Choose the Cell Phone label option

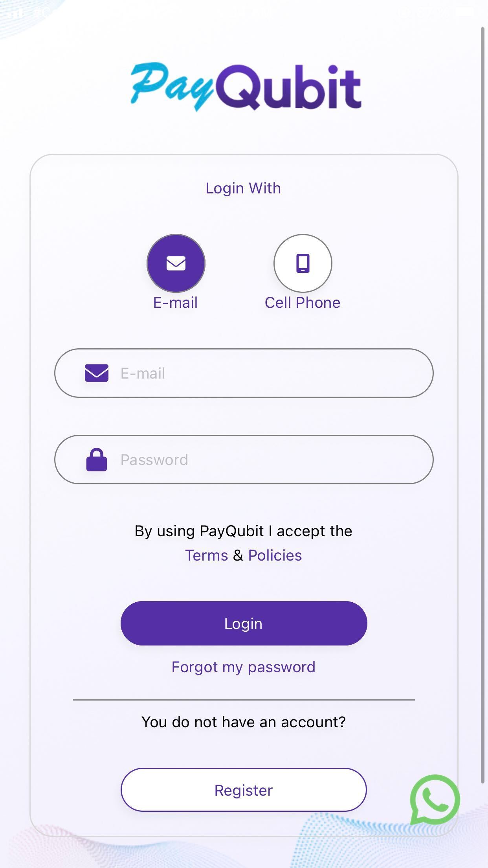tap(303, 303)
